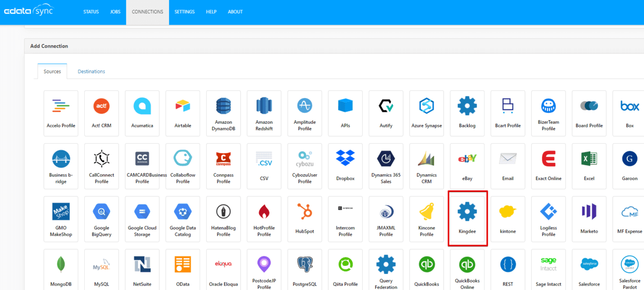Switch to the Destinations tab
644x290 pixels.
pos(91,71)
